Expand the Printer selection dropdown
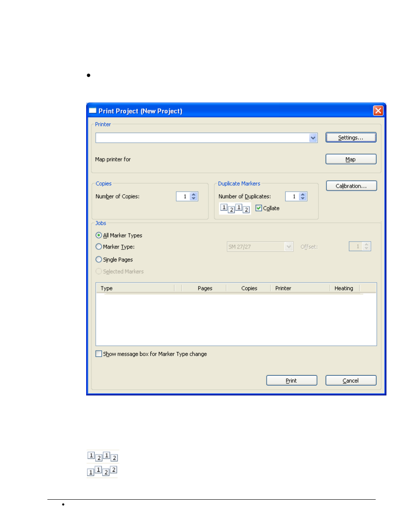Image resolution: width=411 pixels, height=532 pixels. tap(313, 138)
